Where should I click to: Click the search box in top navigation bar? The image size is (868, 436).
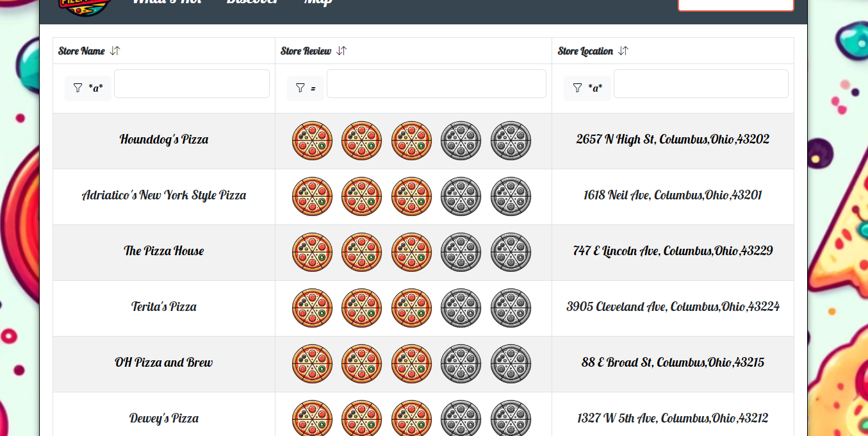(x=735, y=4)
